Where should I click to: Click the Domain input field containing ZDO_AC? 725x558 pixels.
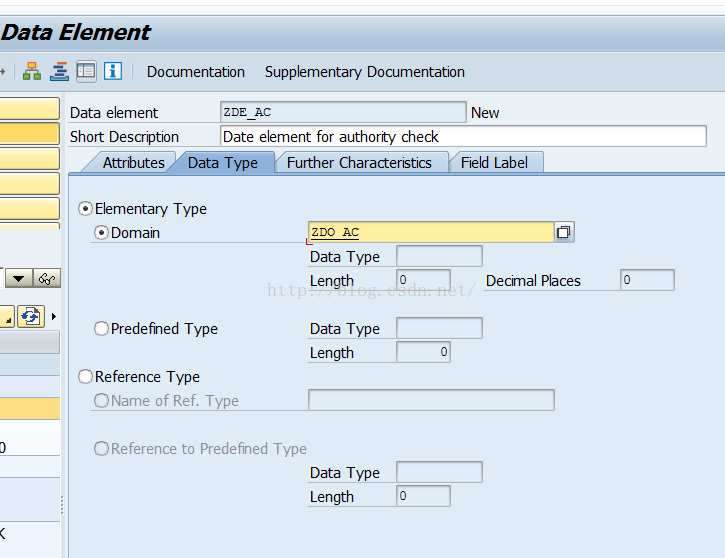[x=431, y=232]
